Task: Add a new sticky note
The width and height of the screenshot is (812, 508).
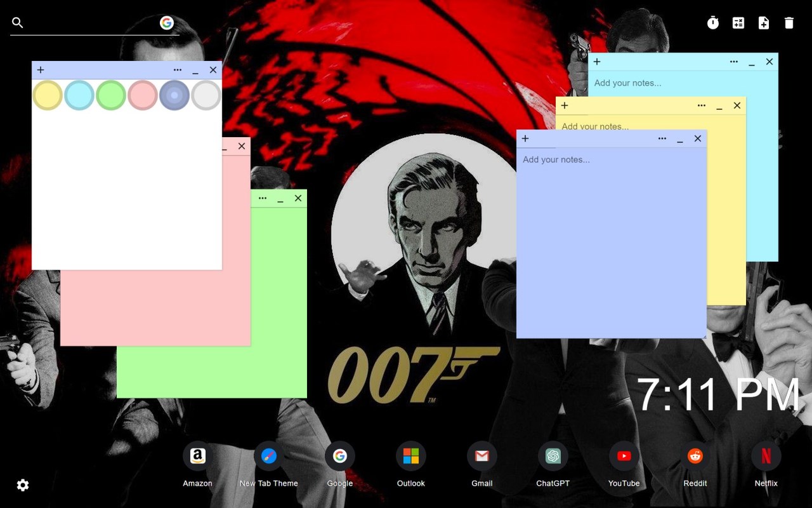Action: click(764, 23)
